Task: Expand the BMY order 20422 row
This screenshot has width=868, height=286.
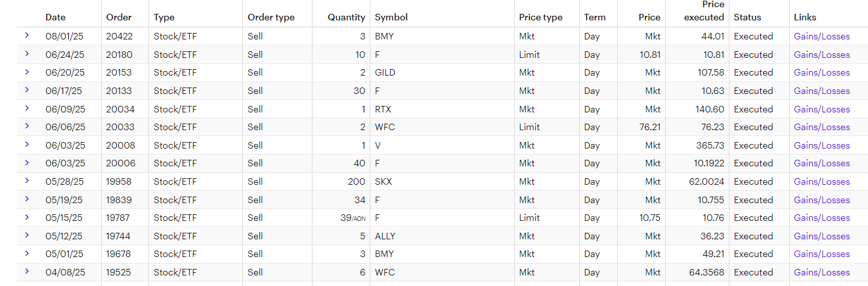Action: pos(27,36)
